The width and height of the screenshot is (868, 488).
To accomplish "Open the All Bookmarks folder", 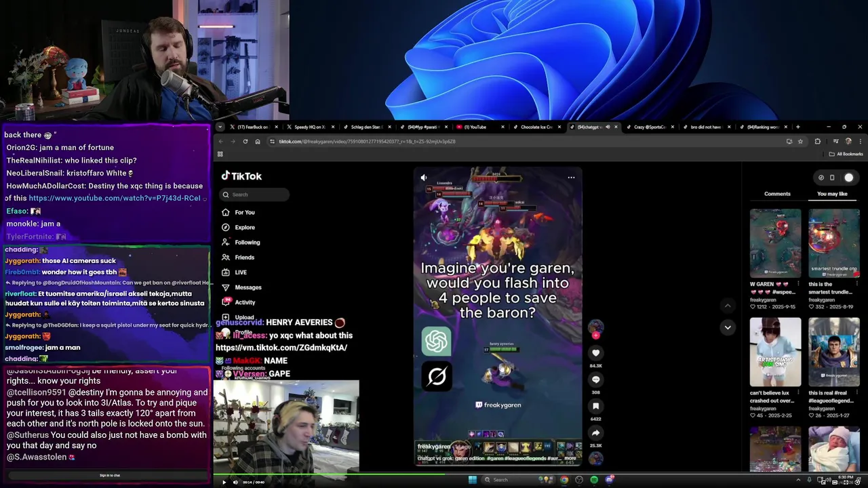I will [x=846, y=154].
